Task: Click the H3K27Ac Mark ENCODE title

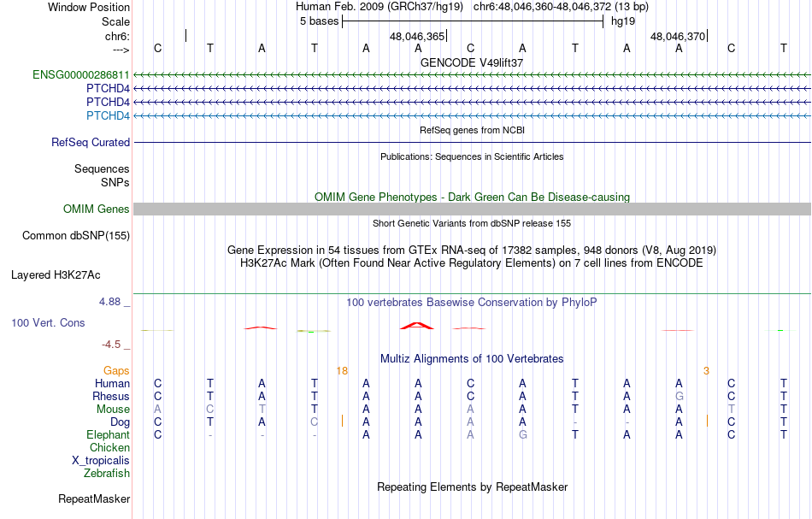Action: [x=472, y=263]
